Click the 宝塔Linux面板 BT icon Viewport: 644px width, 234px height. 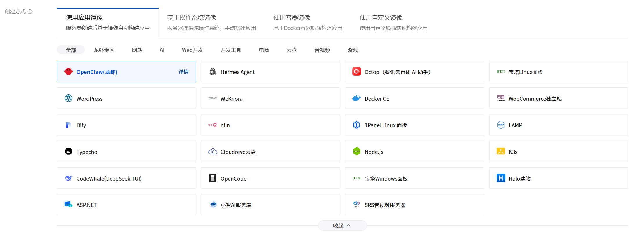point(501,71)
